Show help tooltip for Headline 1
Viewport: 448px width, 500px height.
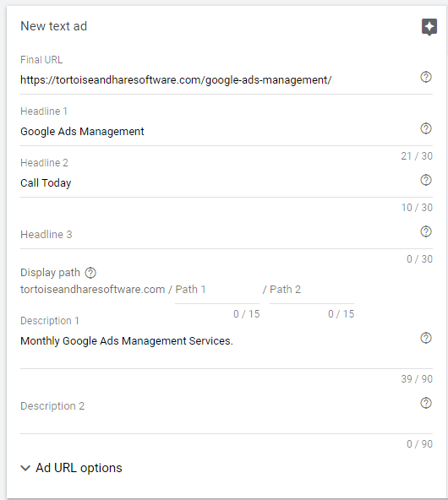426,128
